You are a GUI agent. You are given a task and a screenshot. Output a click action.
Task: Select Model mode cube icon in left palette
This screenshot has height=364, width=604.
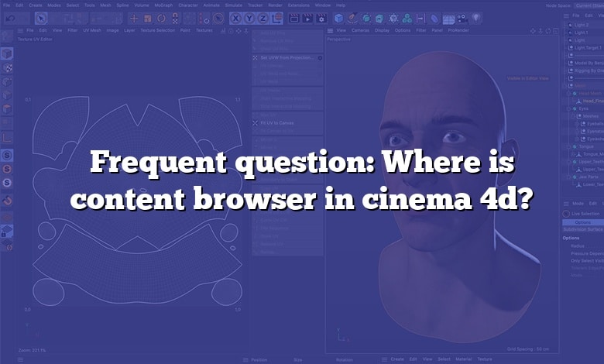(x=7, y=53)
